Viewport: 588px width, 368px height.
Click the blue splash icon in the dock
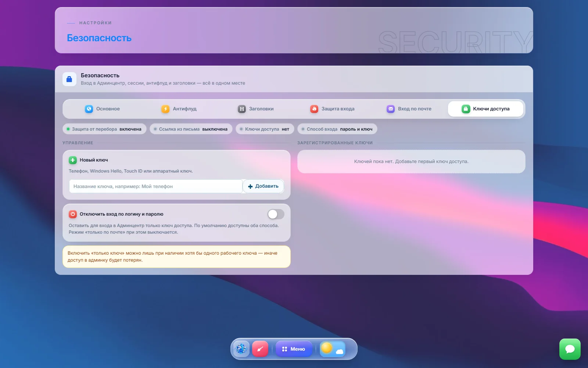[241, 349]
